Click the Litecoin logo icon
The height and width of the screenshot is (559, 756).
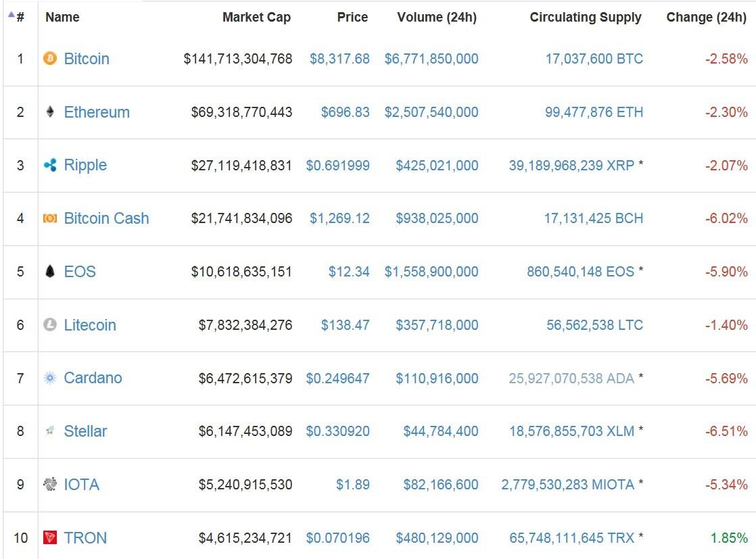coord(50,325)
